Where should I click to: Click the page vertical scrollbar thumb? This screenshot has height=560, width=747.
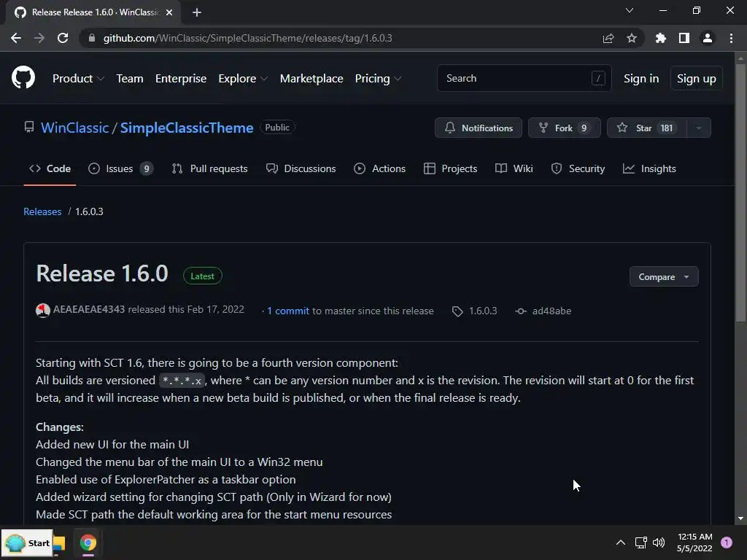click(x=740, y=192)
